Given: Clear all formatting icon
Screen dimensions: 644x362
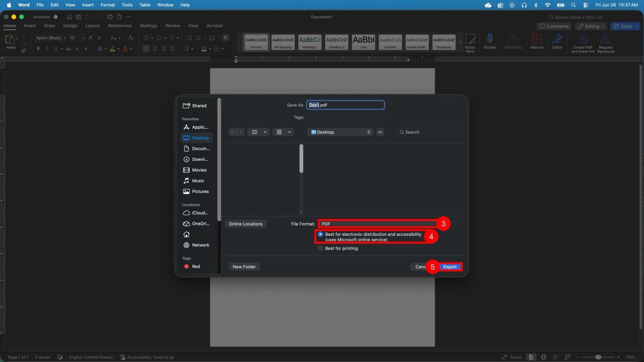Looking at the screenshot, I should point(131,38).
